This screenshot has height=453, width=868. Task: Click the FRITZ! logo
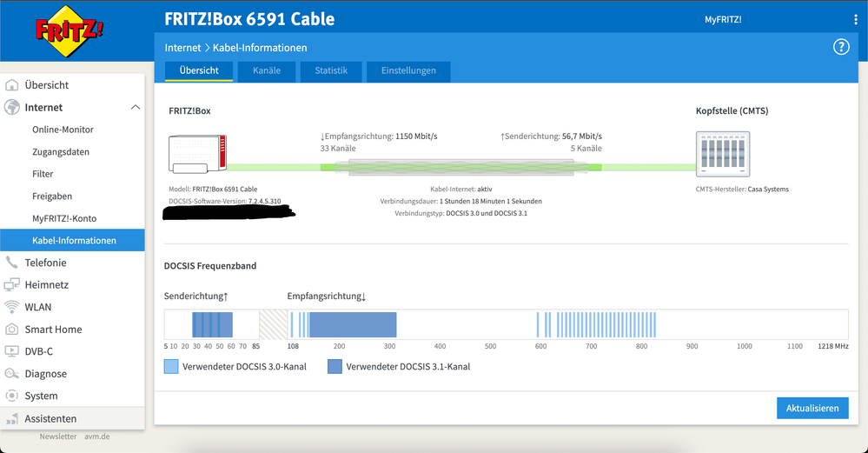70,31
